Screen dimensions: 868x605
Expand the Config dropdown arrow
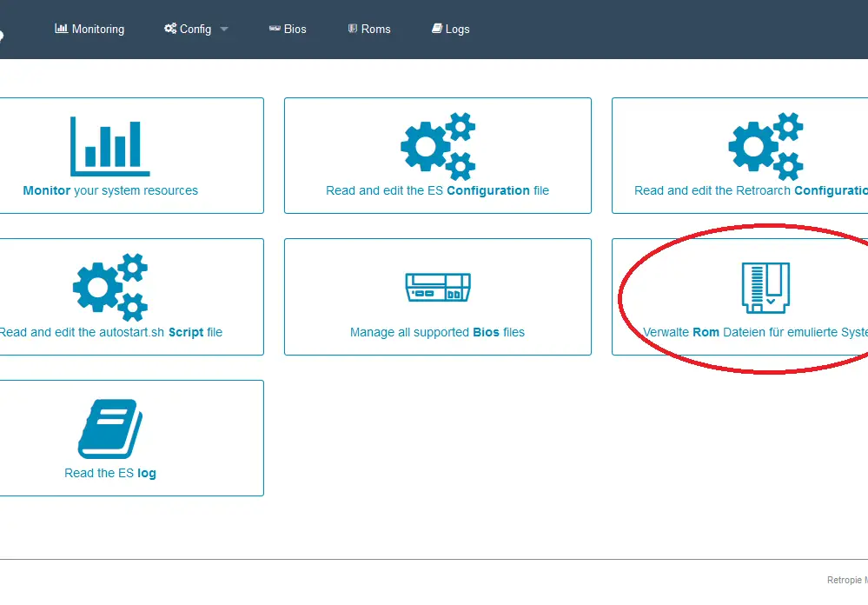pos(224,30)
